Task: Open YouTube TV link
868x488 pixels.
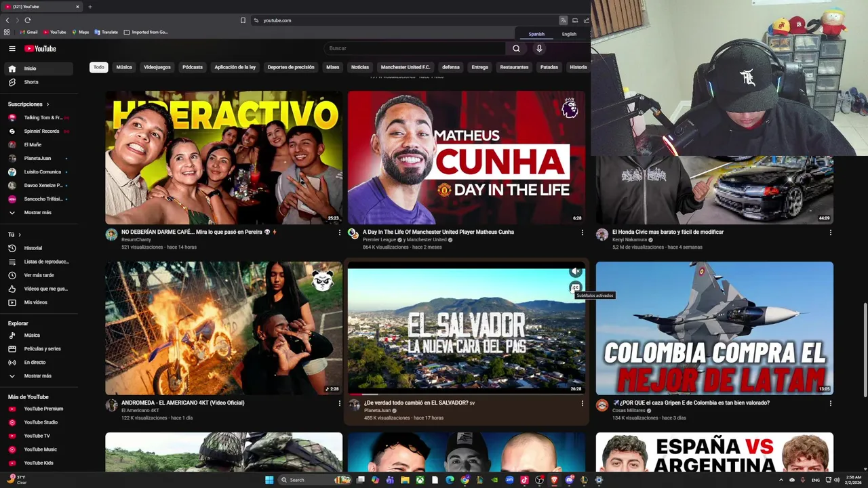Action: [39, 436]
